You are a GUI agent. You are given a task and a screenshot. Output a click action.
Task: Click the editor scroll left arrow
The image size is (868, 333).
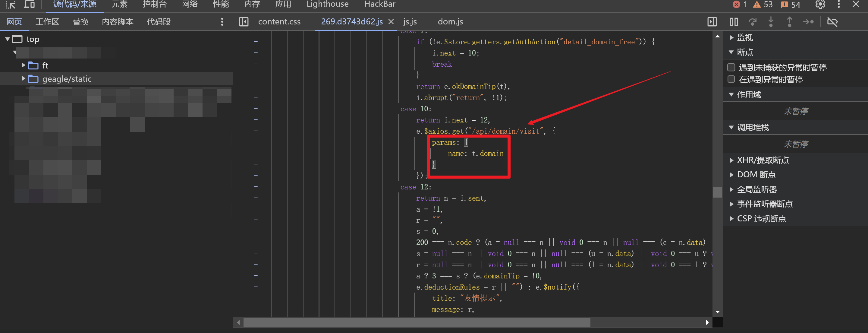[x=238, y=322]
